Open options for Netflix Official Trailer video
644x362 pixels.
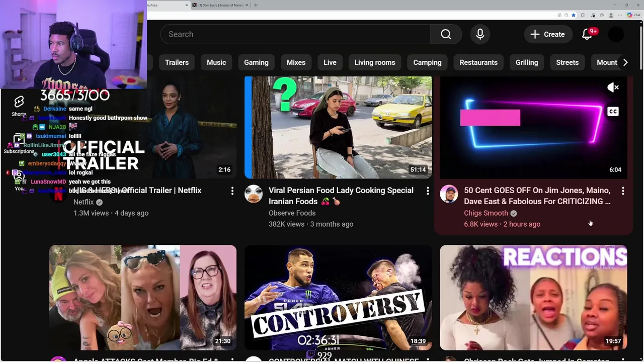(232, 191)
